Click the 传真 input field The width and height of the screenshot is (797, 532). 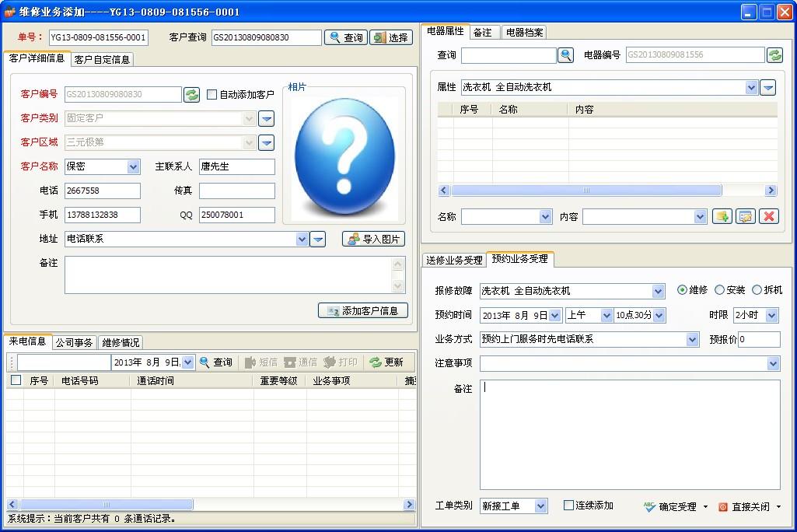(237, 191)
